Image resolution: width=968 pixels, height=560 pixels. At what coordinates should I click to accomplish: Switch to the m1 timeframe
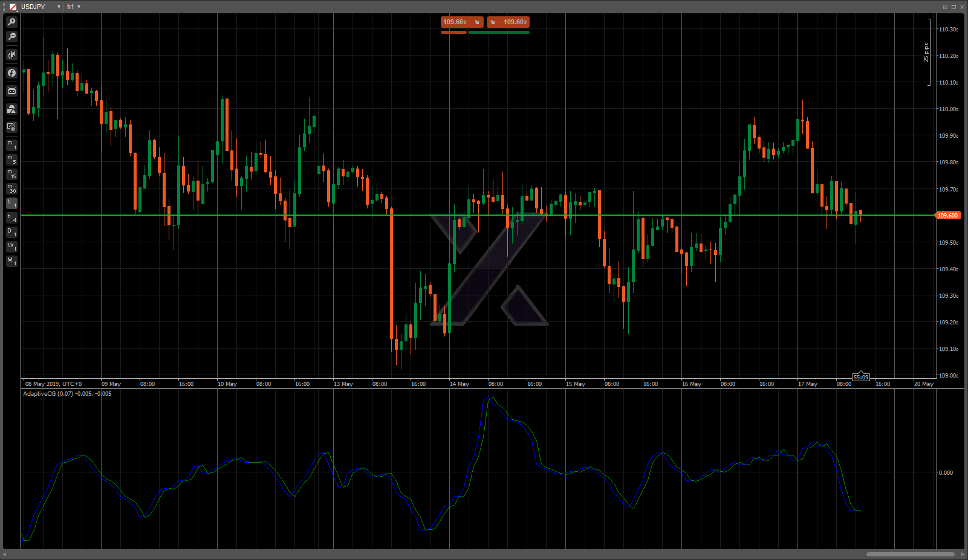pos(11,145)
